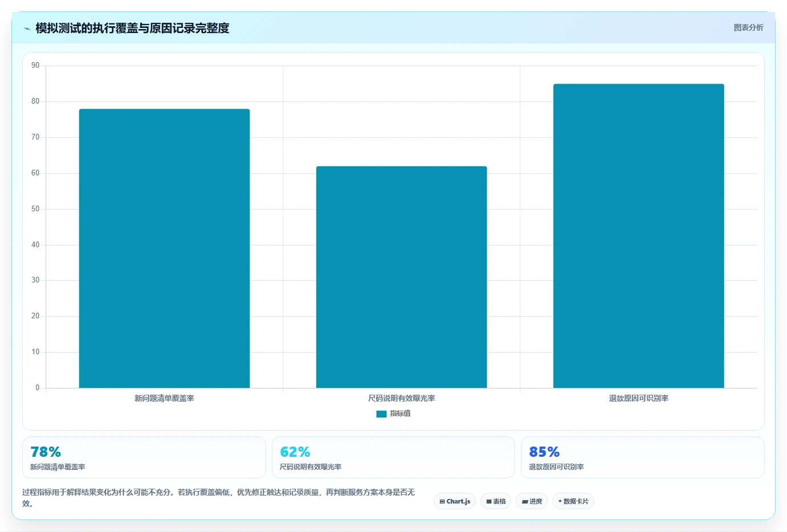The width and height of the screenshot is (787, 532).
Task: Click the 退款原因可识别率 bar in the chart
Action: click(638, 236)
